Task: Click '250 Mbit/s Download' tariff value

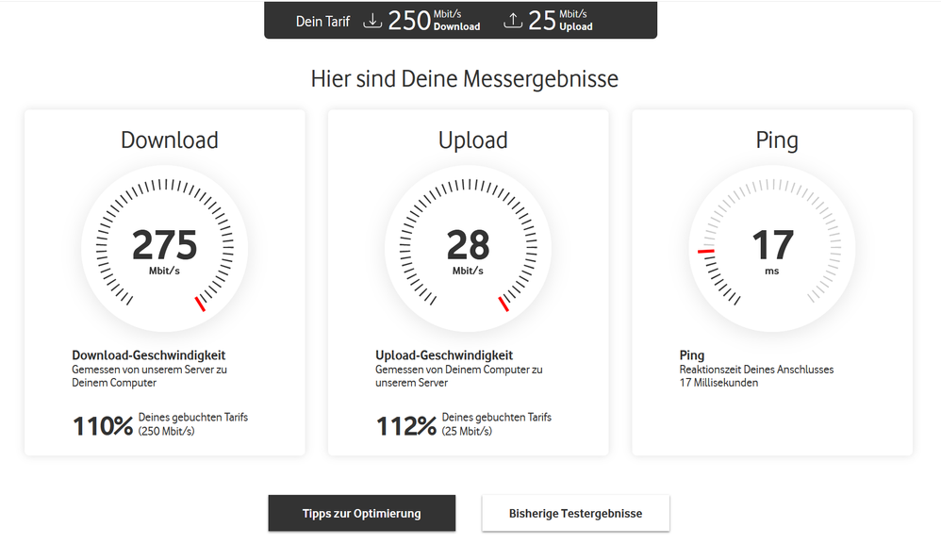Action: (434, 21)
